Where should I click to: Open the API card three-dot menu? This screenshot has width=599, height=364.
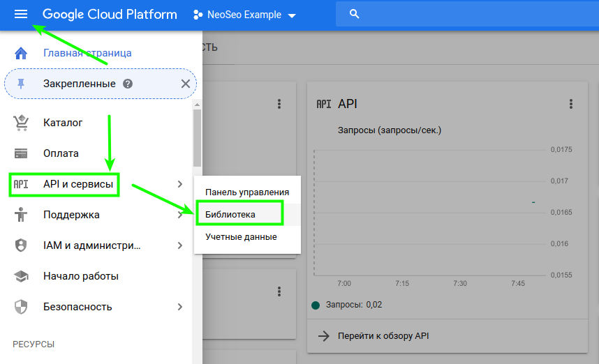[x=571, y=104]
